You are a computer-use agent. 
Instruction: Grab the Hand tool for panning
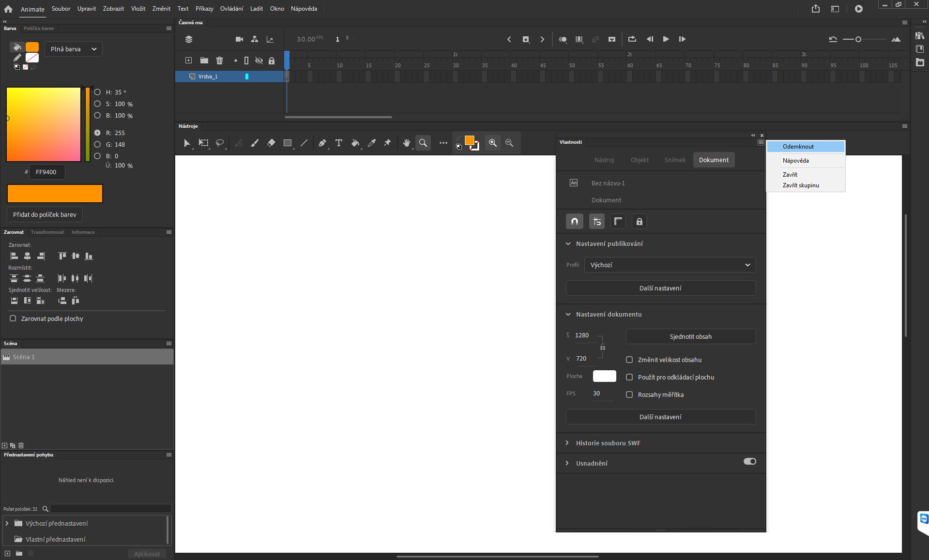click(x=406, y=143)
